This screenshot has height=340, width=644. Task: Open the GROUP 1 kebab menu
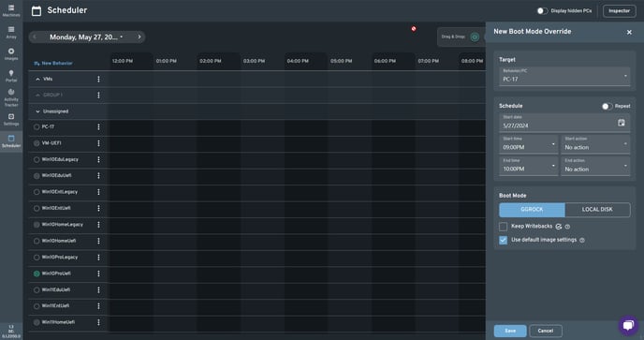click(x=98, y=95)
